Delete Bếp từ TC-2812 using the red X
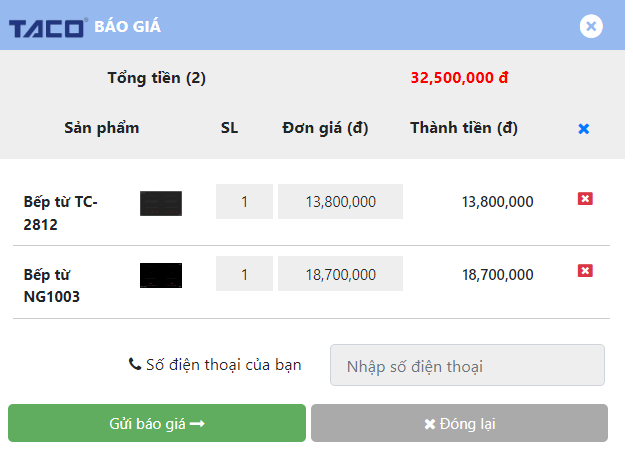Image resolution: width=633 pixels, height=465 pixels. (585, 199)
